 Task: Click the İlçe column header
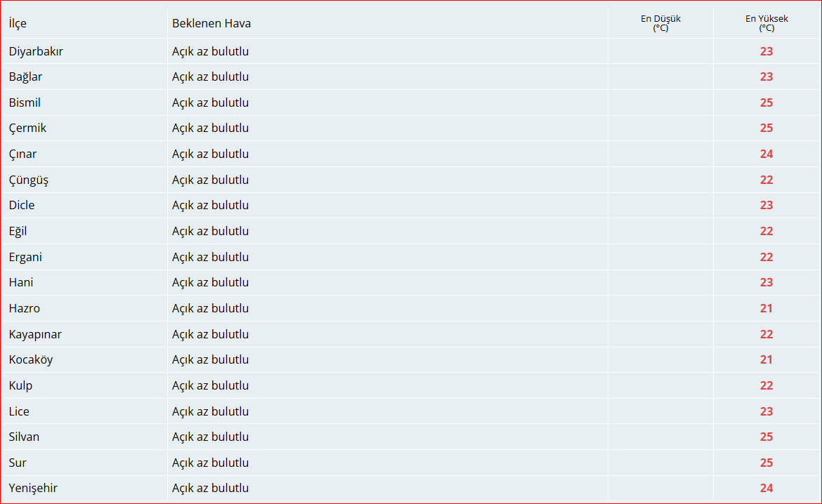pos(18,23)
